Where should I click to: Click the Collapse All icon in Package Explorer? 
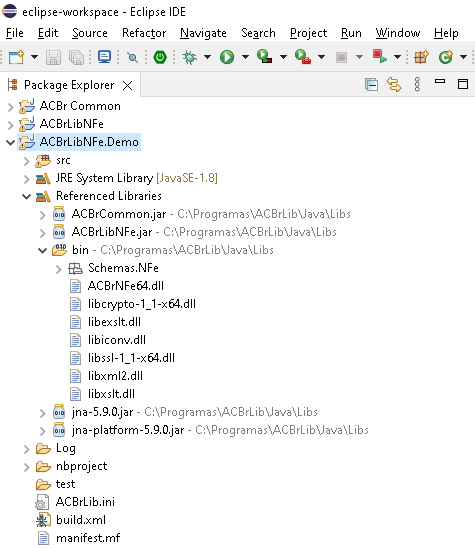click(371, 85)
